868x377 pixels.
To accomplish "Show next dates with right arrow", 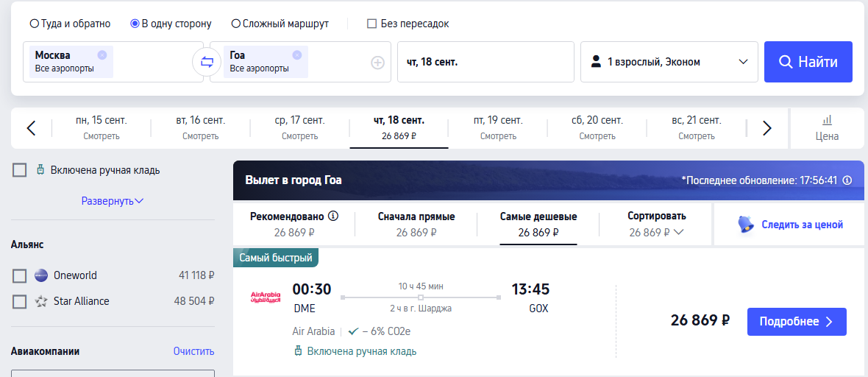I will (766, 128).
